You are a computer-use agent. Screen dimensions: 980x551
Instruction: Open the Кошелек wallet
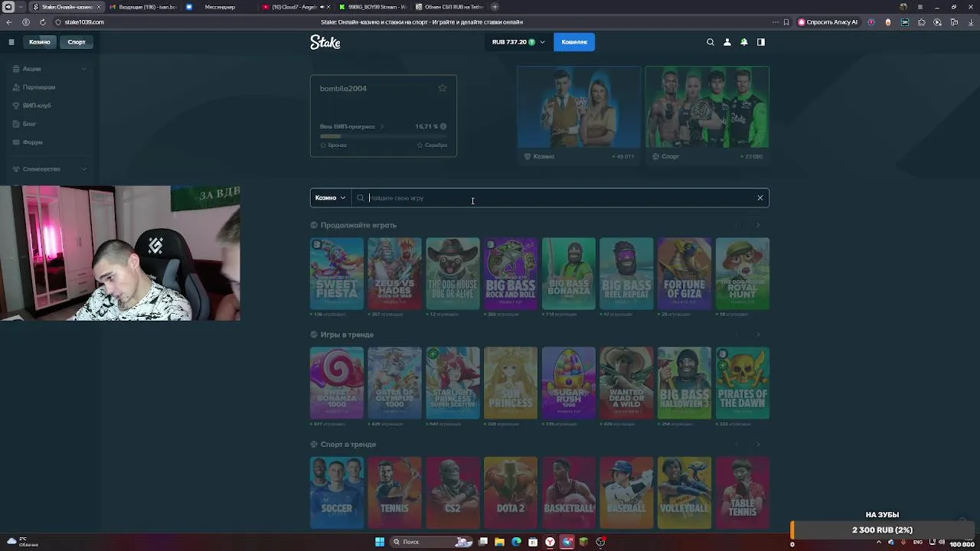click(x=574, y=42)
